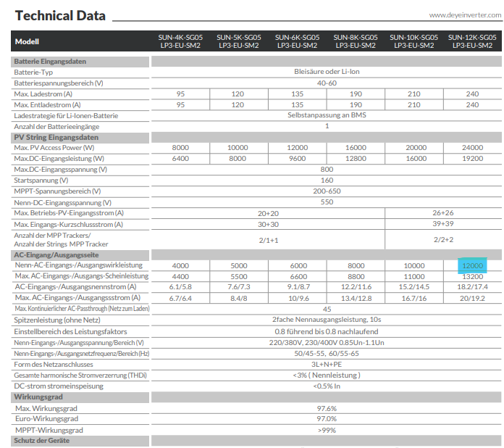504x448 pixels.
Task: Click the www.deyeinverter.com website link
Action: click(x=461, y=14)
